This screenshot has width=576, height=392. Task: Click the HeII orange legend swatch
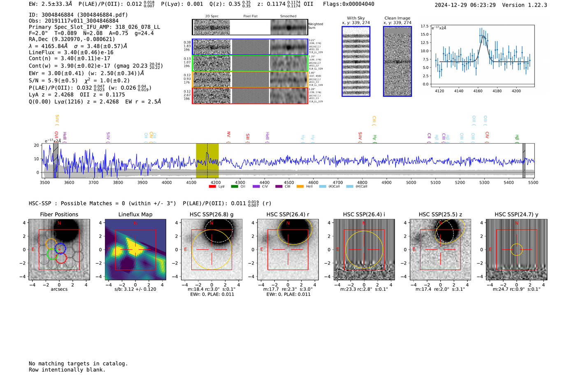pyautogui.click(x=300, y=186)
